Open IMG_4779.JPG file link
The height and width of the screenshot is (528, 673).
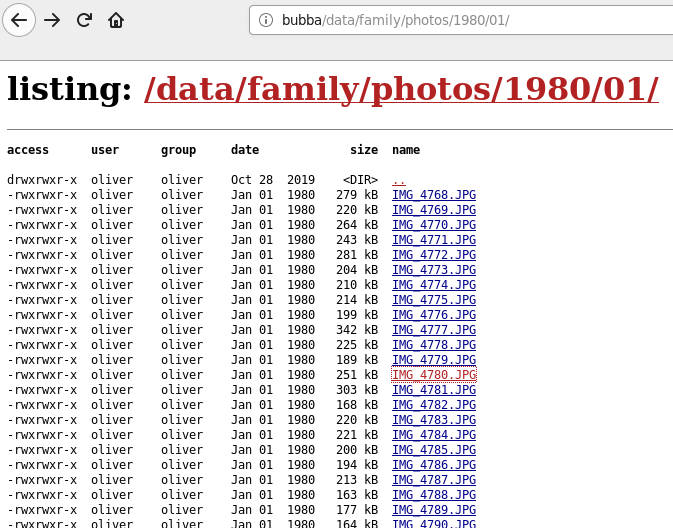point(433,360)
